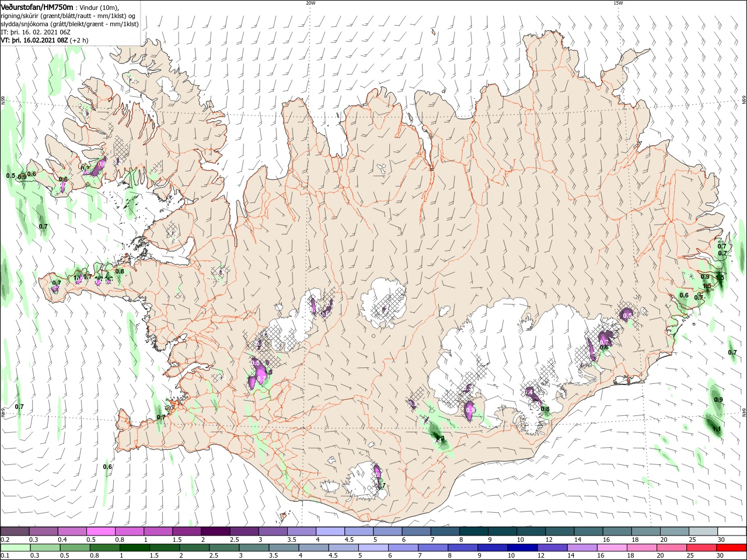Select lower scale blue swatch labeled 9
Screen dimensions: 747x560
[x=493, y=548]
